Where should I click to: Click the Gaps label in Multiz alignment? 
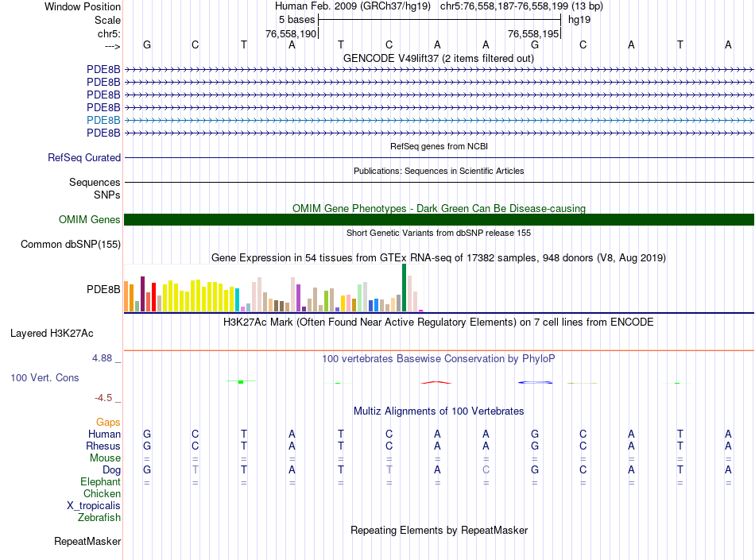click(108, 422)
